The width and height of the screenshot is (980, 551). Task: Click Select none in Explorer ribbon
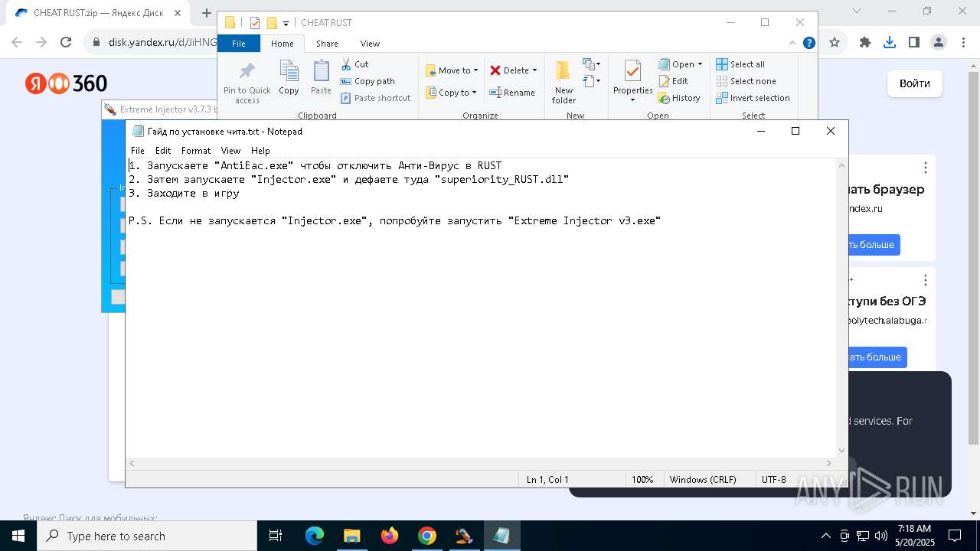[x=746, y=81]
